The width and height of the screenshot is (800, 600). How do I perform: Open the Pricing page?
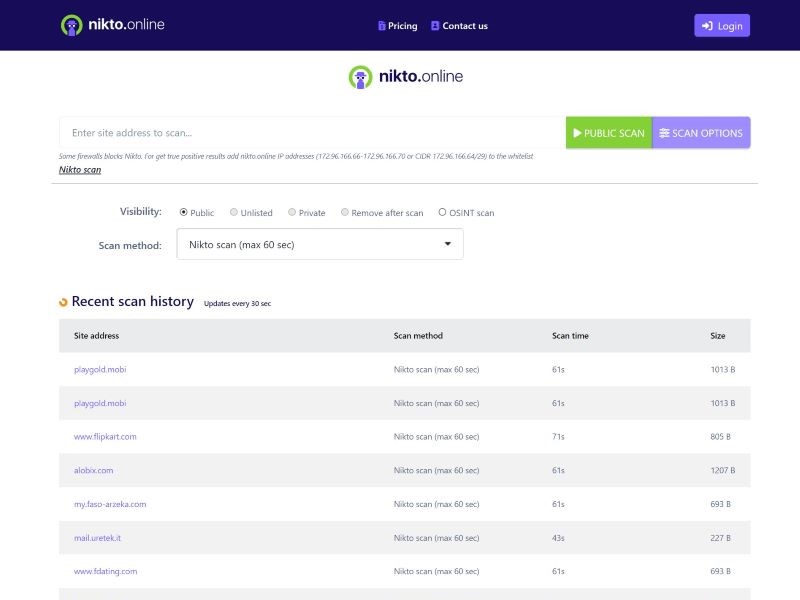coord(402,26)
